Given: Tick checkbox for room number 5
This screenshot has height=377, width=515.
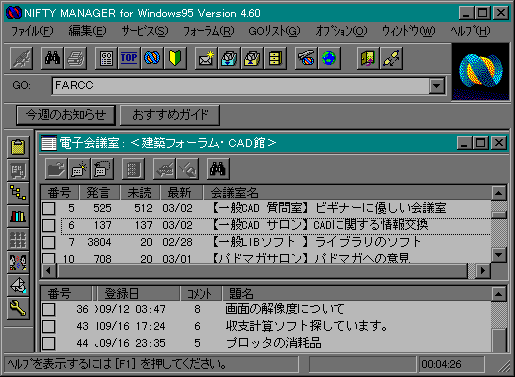Looking at the screenshot, I should pyautogui.click(x=49, y=209).
